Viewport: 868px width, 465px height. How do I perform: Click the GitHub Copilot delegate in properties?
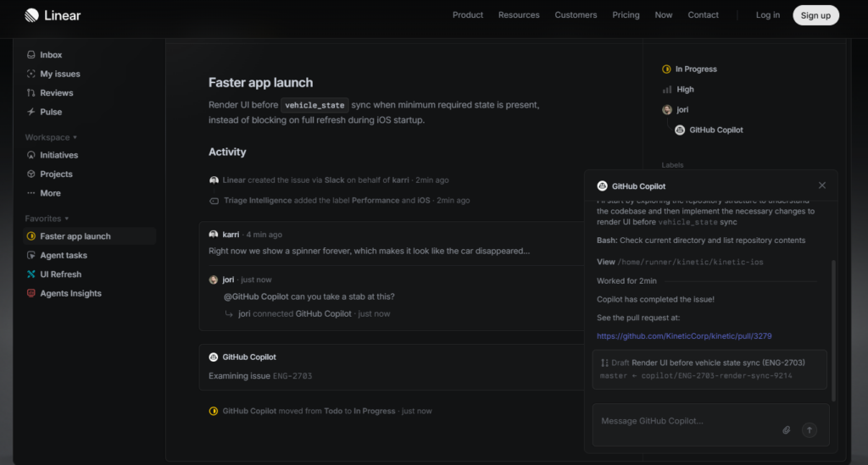pos(709,130)
